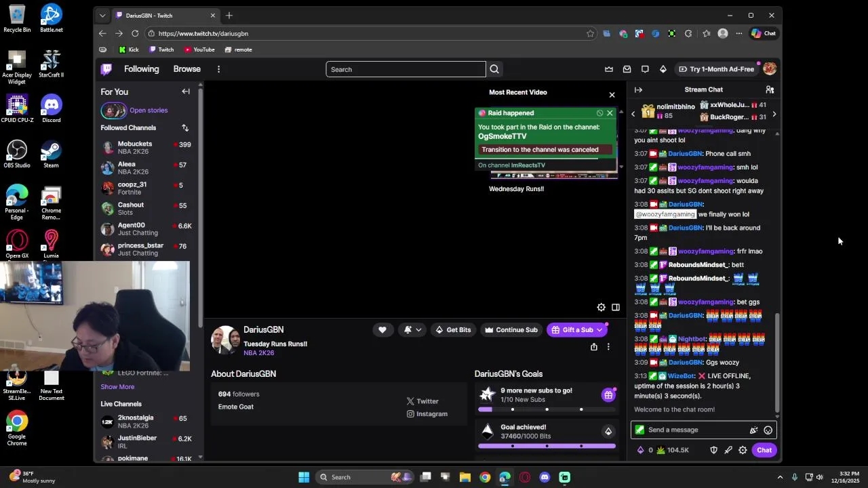Click the New Subs goal gift button
868x488 pixels.
point(608,395)
